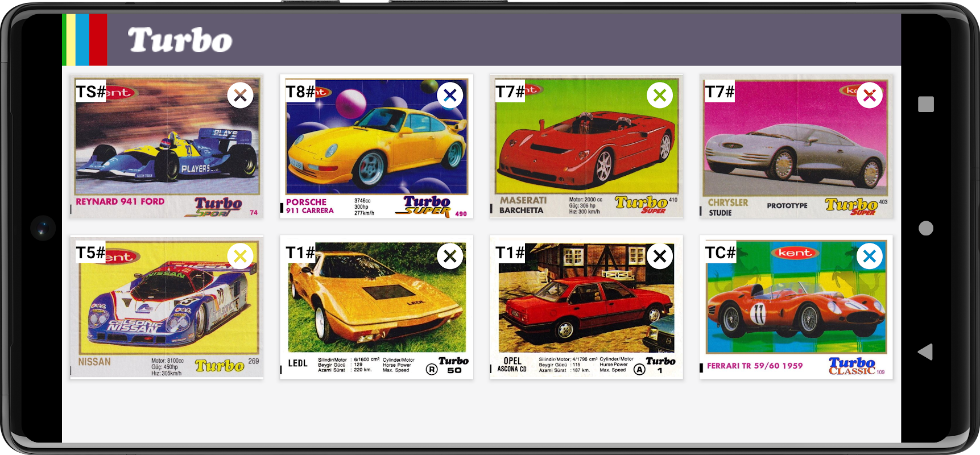The height and width of the screenshot is (455, 980).
Task: Click the CHRYSLER STUDIE caption
Action: 728,207
